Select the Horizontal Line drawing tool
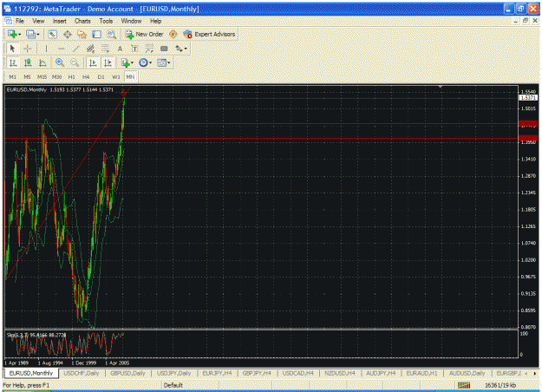Screen dimensions: 542x392 tap(62, 49)
